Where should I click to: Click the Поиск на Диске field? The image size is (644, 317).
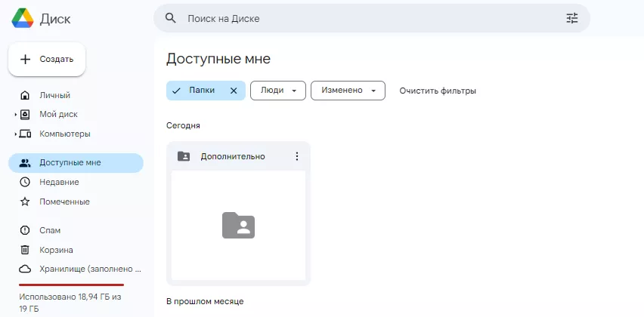click(372, 18)
